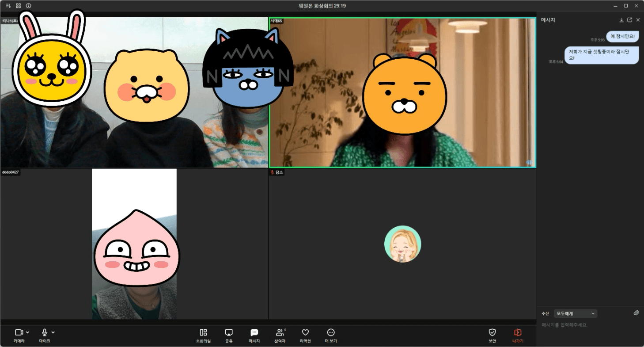Toggle the microphone (마이크) mute

pyautogui.click(x=44, y=332)
